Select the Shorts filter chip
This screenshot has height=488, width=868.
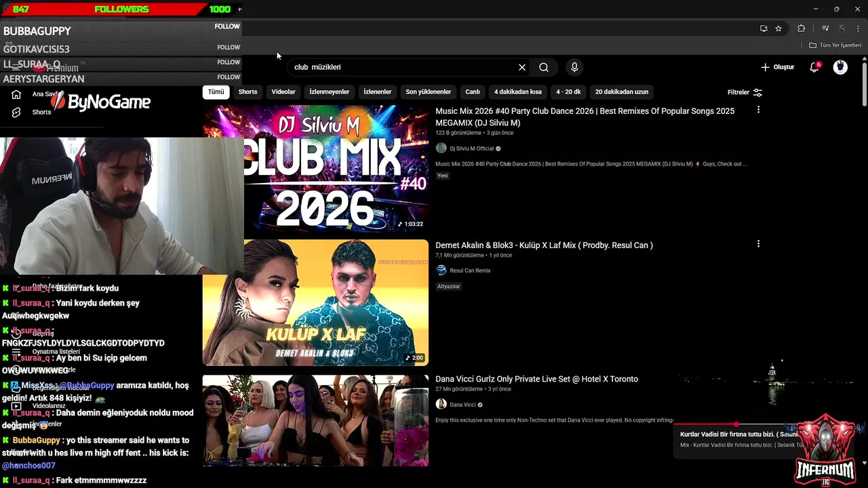pyautogui.click(x=248, y=92)
